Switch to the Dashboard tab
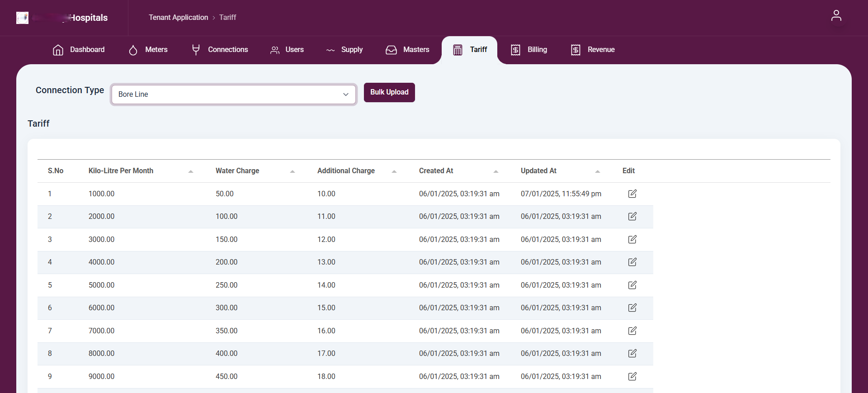Screen dimensions: 868x393 point(79,50)
